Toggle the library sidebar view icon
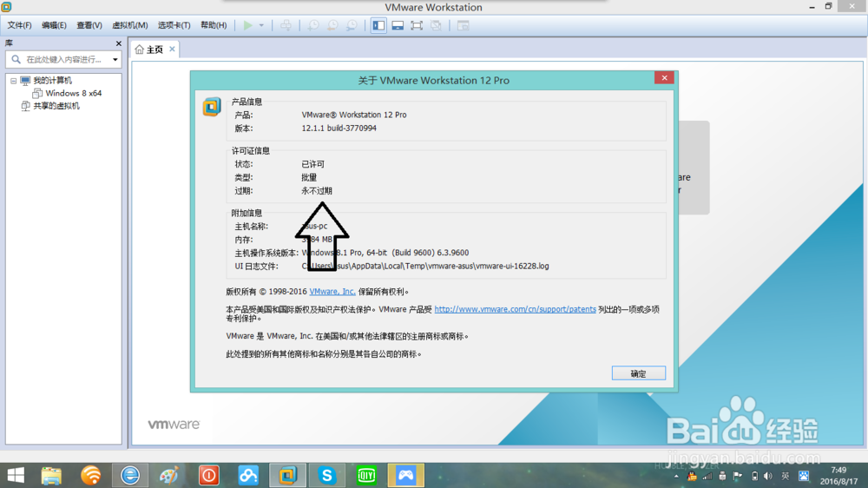Screen dimensions: 868x488 378,25
